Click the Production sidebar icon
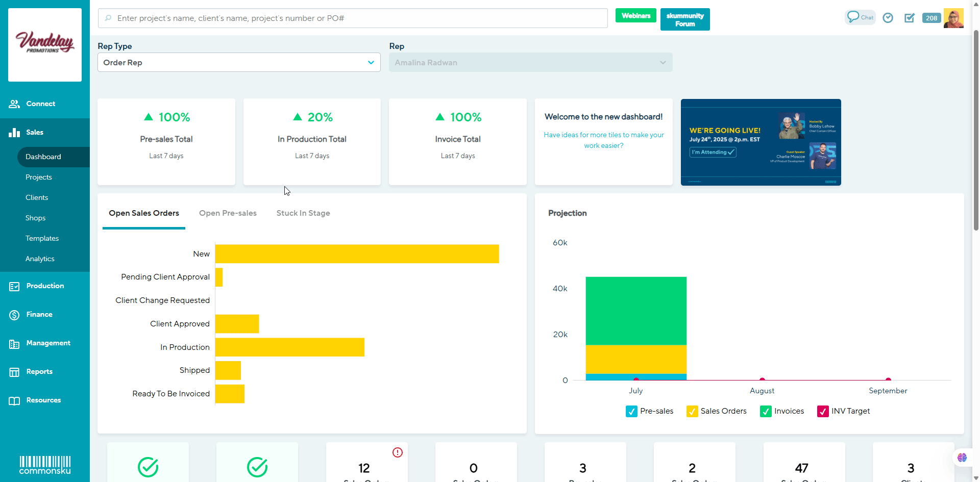 (x=14, y=286)
